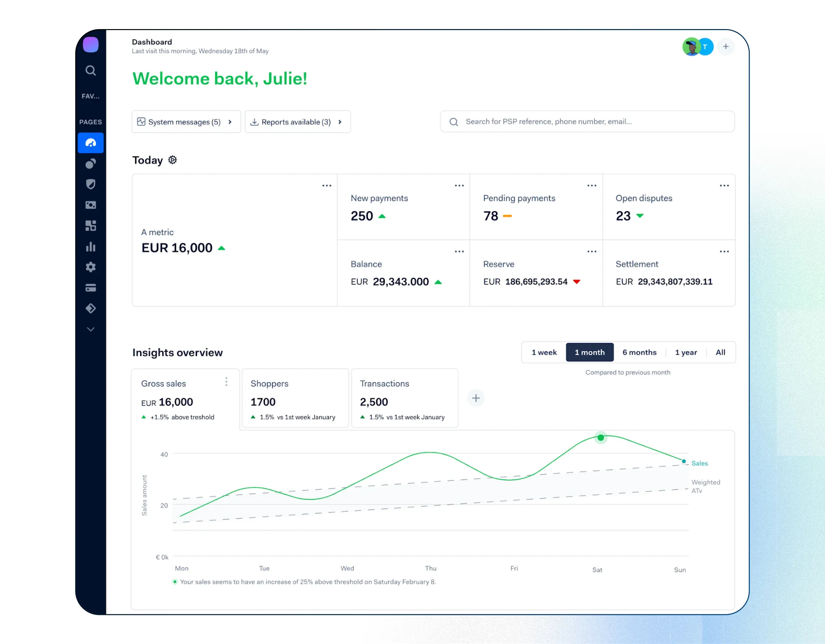Open the New payments card options menu
Screen dimensions: 825x644
(459, 185)
